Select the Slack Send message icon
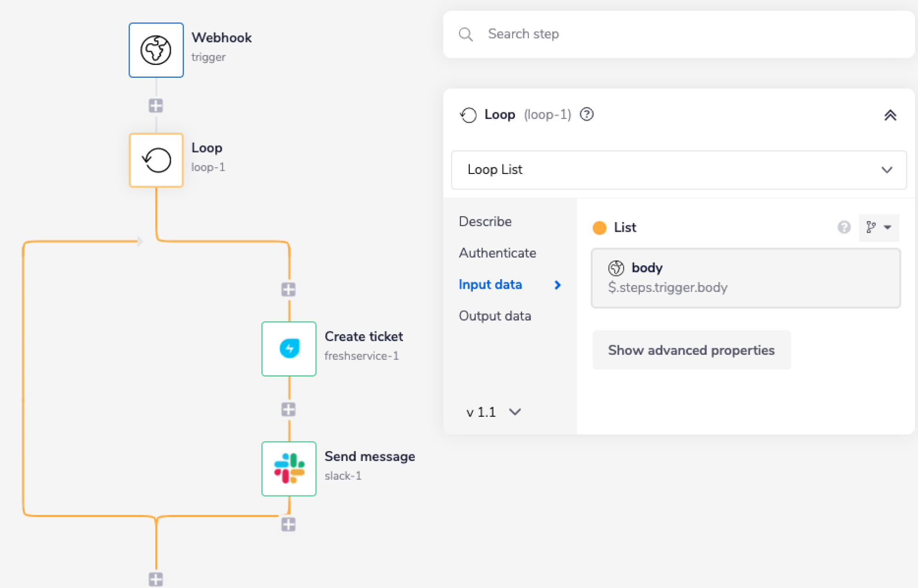Viewport: 918px width, 588px height. coord(289,469)
